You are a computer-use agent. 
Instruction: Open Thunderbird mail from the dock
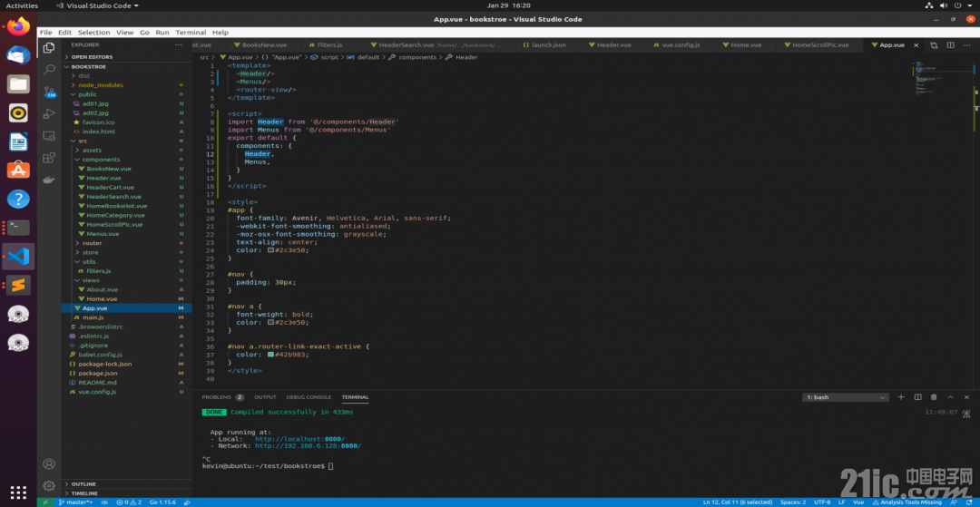(18, 55)
